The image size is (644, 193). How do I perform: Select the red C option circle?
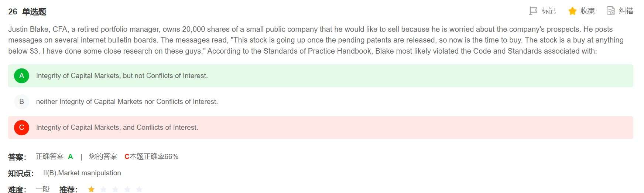pos(21,128)
